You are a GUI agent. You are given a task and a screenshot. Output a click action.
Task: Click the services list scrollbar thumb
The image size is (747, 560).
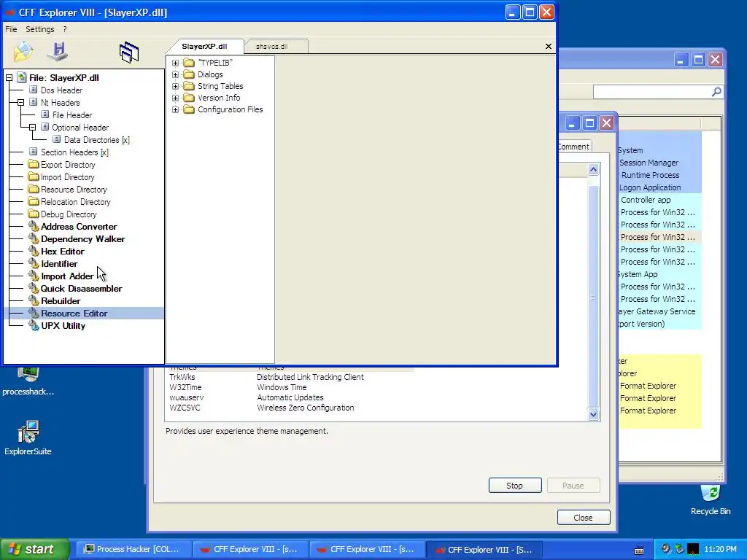click(593, 295)
